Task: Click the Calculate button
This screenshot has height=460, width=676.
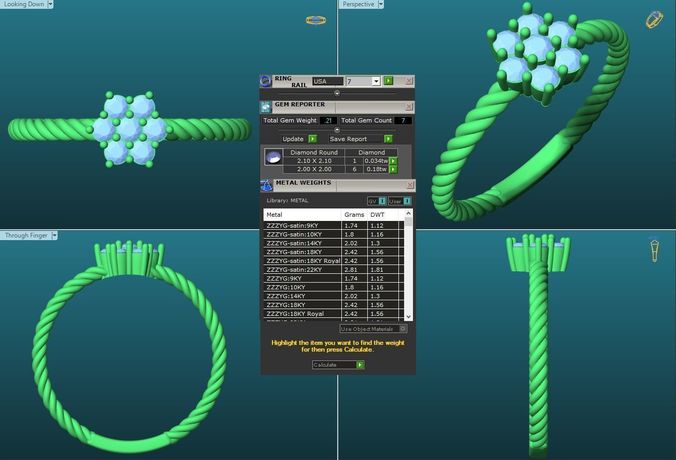Action: (338, 365)
